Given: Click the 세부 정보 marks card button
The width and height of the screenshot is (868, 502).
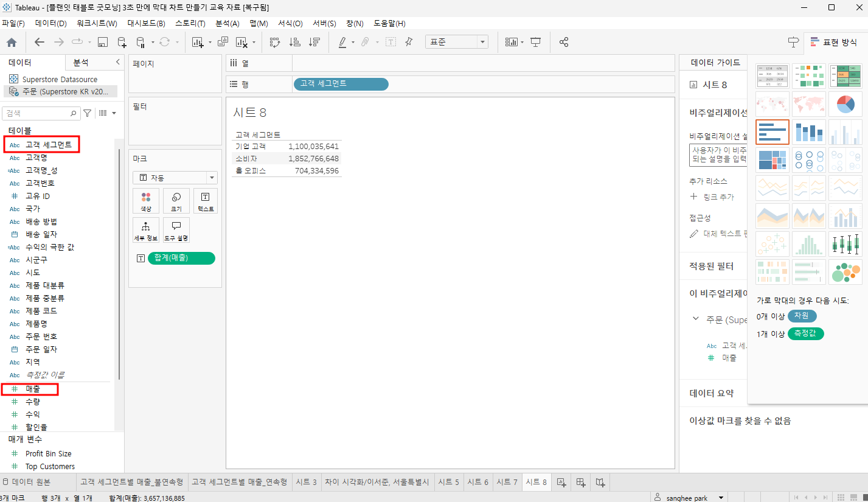Looking at the screenshot, I should (146, 231).
